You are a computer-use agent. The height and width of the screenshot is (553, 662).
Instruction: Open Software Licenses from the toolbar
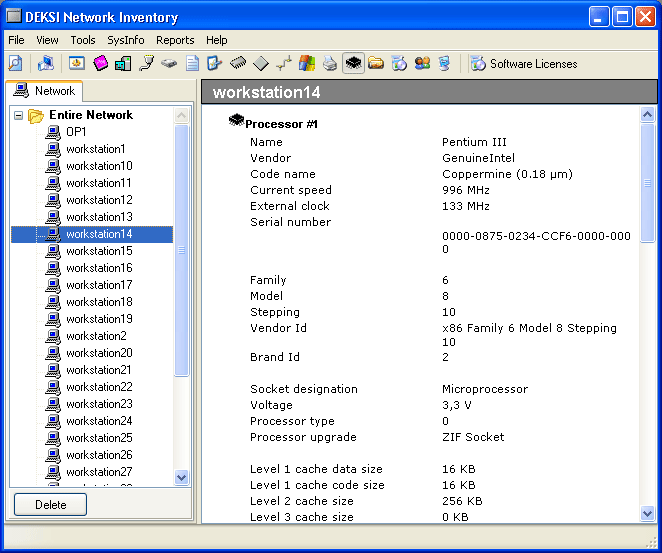tap(524, 64)
